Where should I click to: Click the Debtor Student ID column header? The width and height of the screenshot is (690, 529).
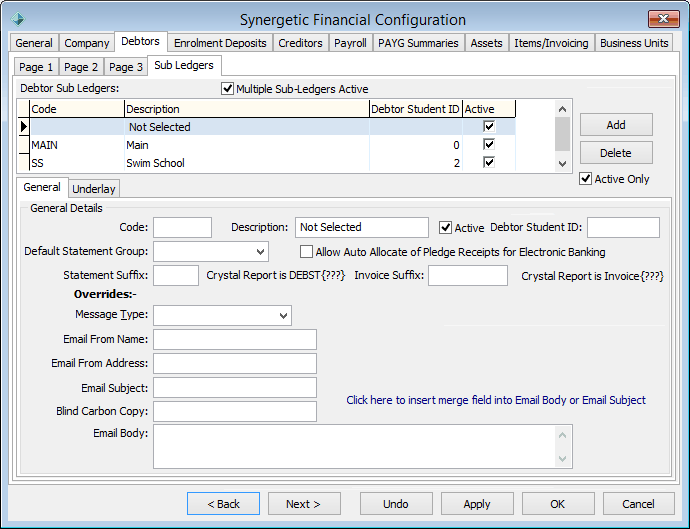[x=416, y=109]
